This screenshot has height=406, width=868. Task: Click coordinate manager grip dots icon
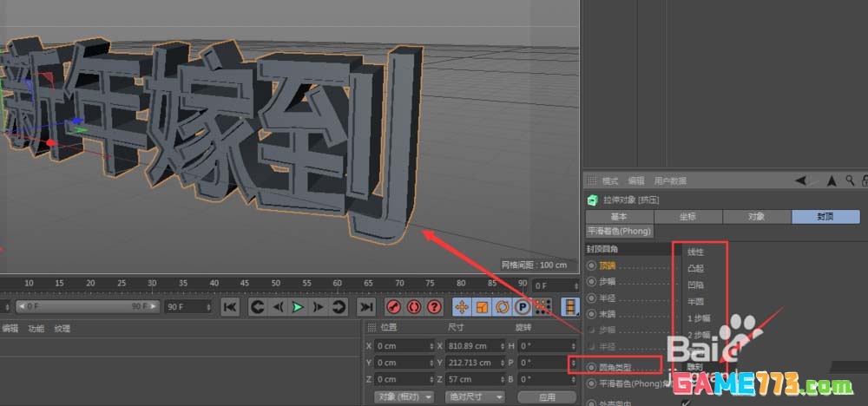tap(372, 327)
